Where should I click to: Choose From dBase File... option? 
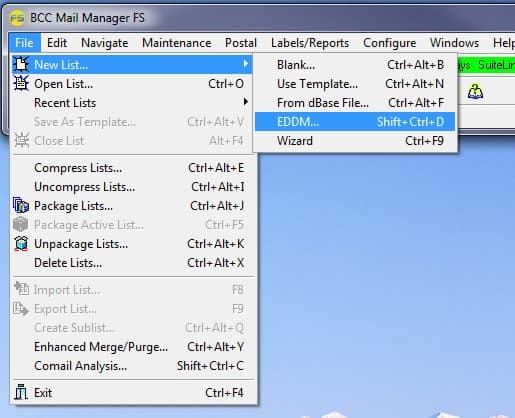(355, 103)
